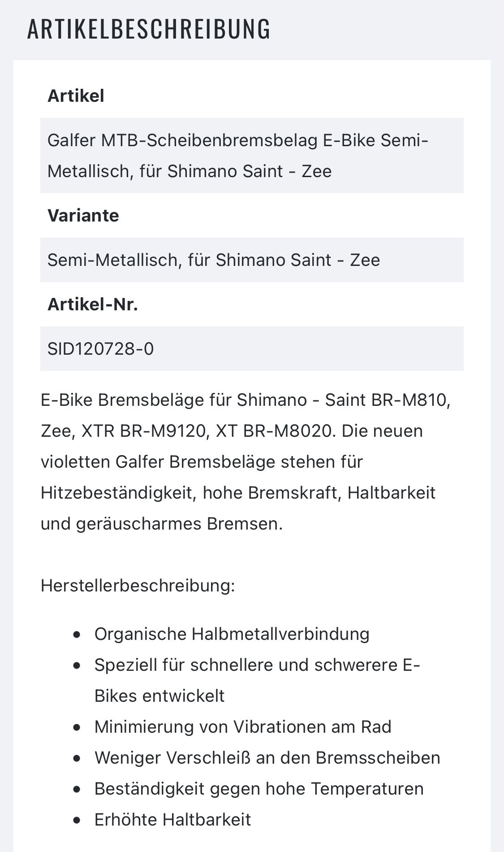This screenshot has height=852, width=504.
Task: Click the text XTR BR-M9120
Action: tap(144, 431)
